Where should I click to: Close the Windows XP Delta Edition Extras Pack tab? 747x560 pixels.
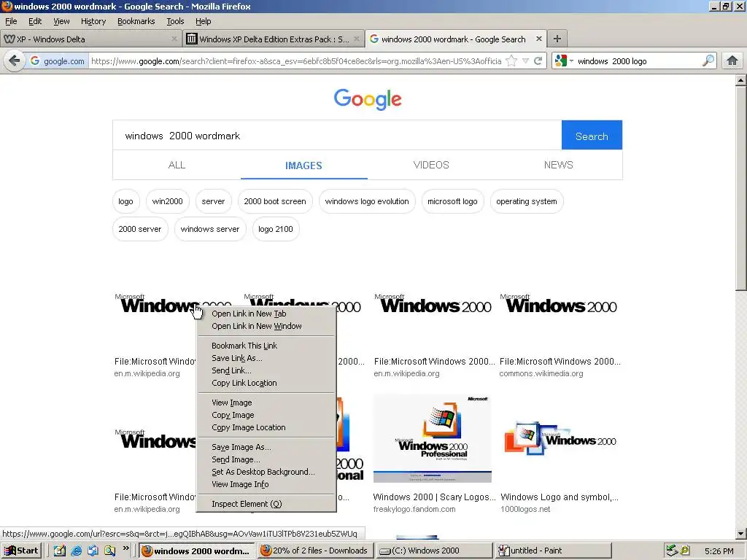click(356, 39)
